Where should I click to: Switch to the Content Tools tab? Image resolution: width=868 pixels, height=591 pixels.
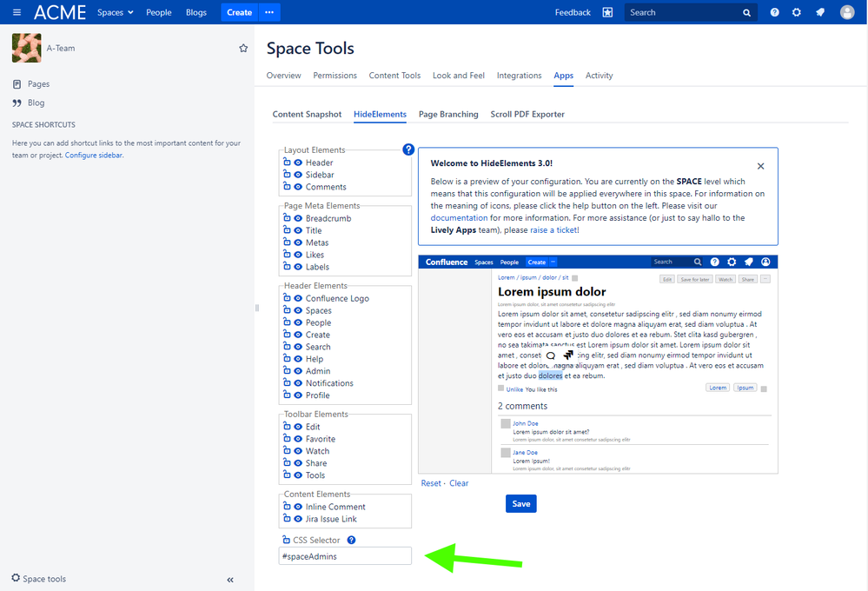tap(394, 76)
